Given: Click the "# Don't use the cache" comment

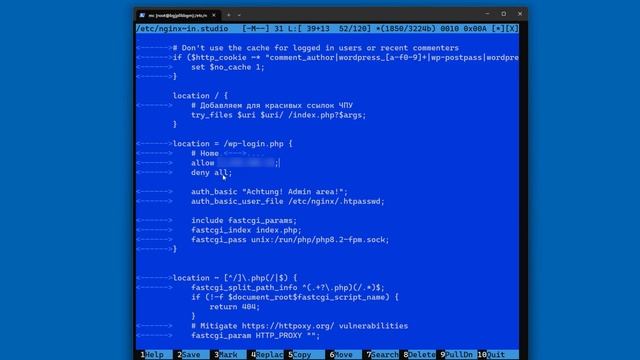Looking at the screenshot, I should coord(316,48).
